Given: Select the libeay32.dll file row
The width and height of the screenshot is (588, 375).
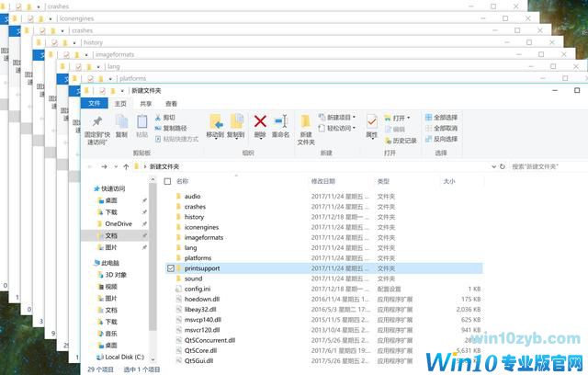Looking at the screenshot, I should click(323, 310).
